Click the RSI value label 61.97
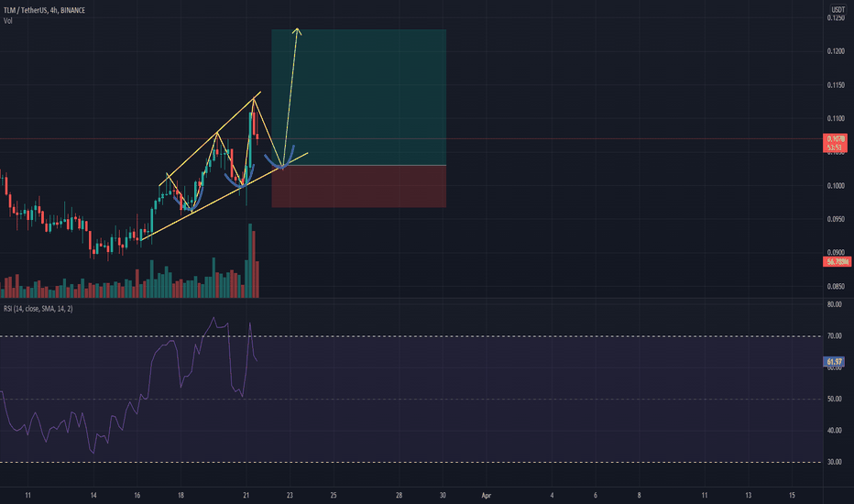 coord(834,362)
